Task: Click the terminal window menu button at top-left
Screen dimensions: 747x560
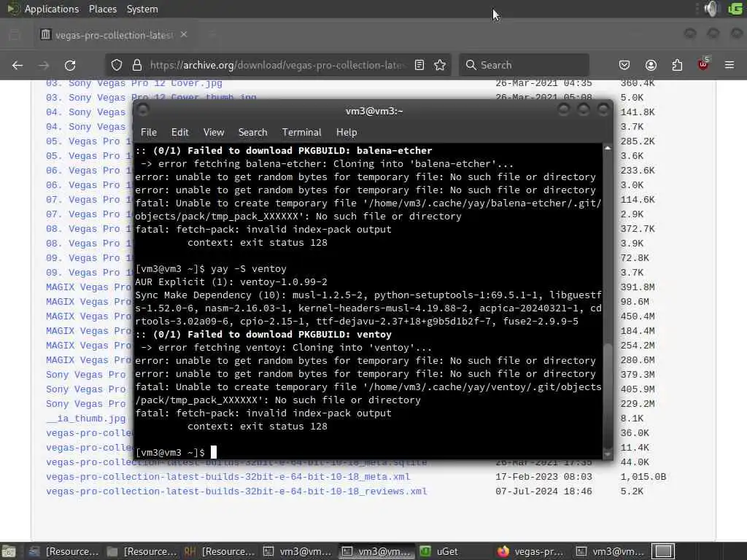Action: (x=143, y=111)
